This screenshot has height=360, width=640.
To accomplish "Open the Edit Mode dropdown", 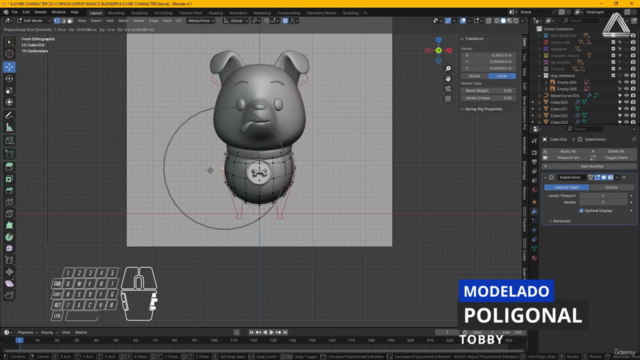I will point(34,20).
